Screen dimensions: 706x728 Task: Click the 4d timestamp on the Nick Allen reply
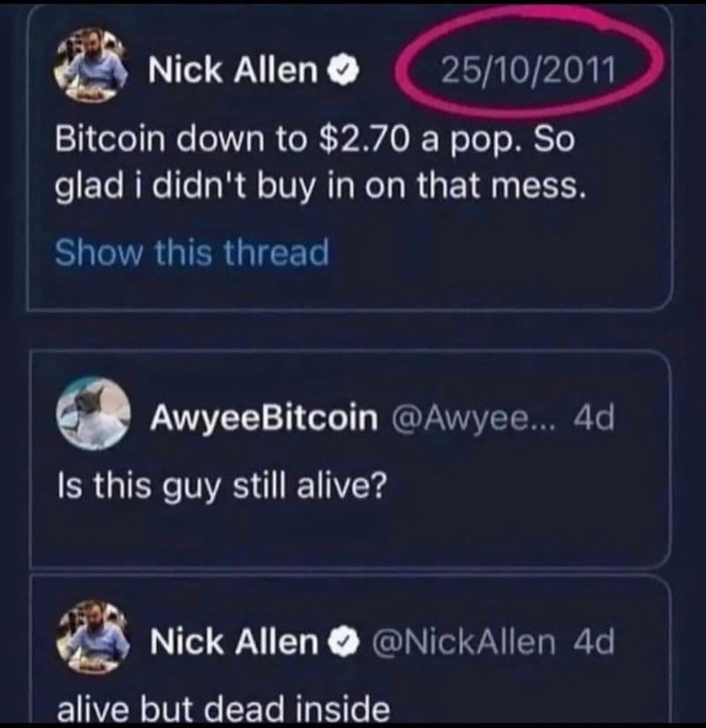click(x=594, y=642)
